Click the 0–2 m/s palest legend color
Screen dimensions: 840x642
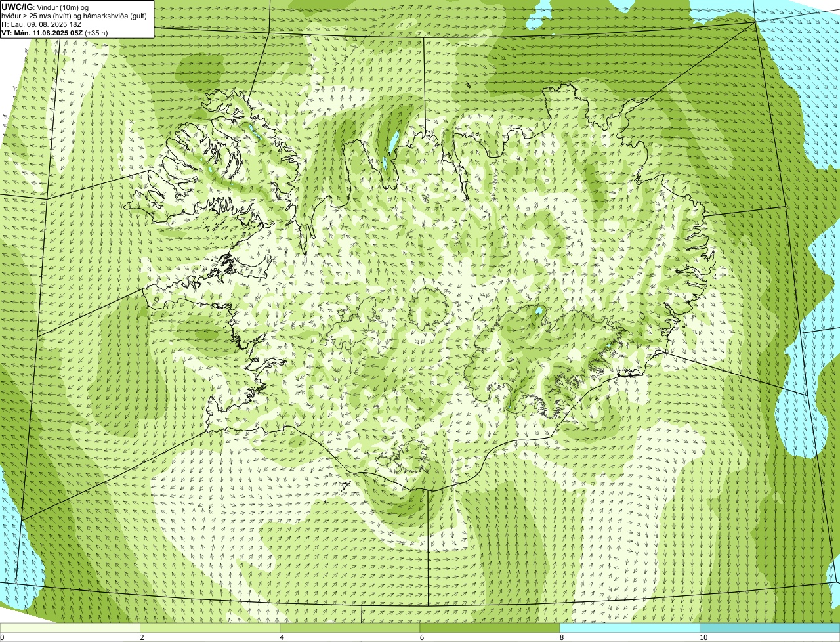(70, 628)
